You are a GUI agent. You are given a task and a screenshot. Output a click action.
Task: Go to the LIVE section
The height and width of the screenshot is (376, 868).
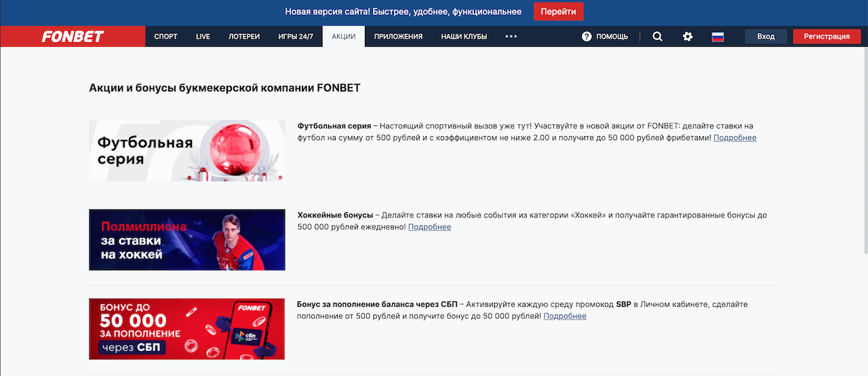(203, 37)
